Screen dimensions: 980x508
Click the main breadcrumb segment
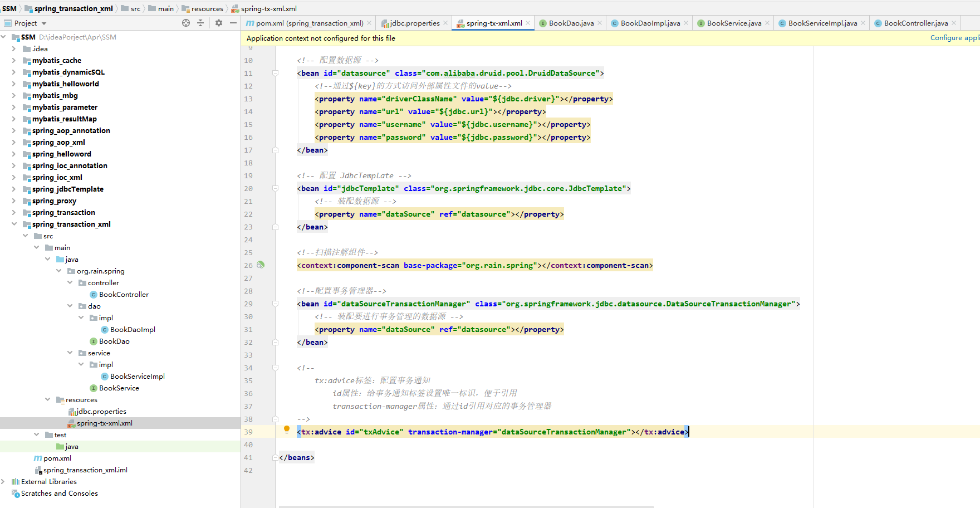166,8
